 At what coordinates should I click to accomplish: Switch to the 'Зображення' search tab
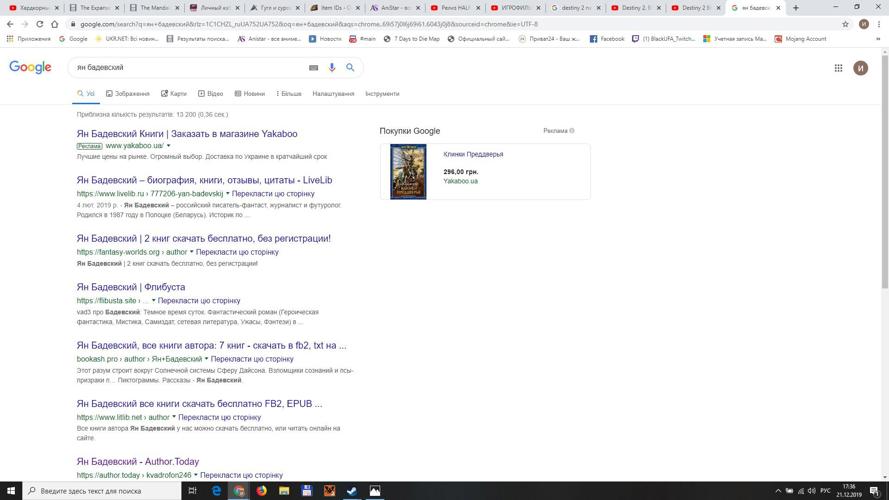tap(128, 94)
